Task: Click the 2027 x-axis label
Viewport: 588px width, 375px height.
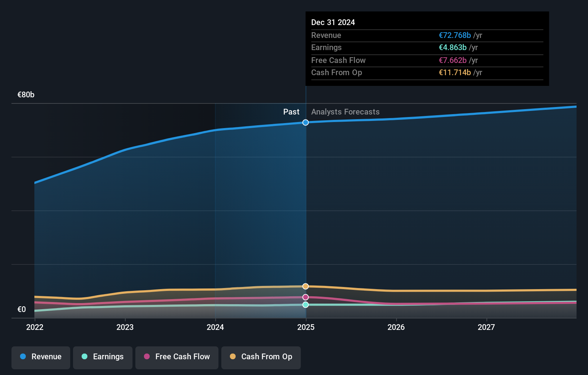Action: pyautogui.click(x=486, y=327)
